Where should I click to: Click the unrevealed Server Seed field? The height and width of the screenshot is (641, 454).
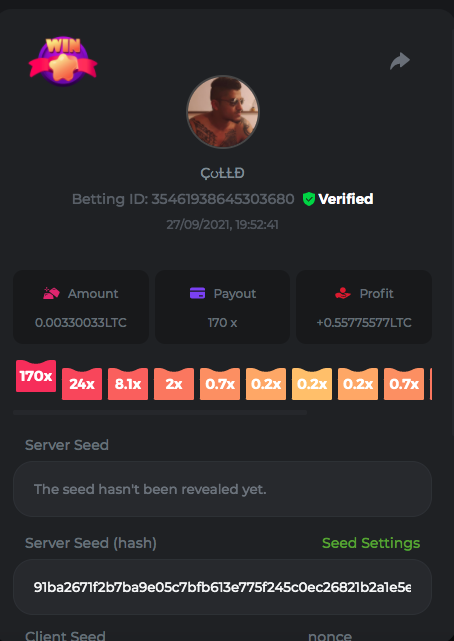point(222,489)
